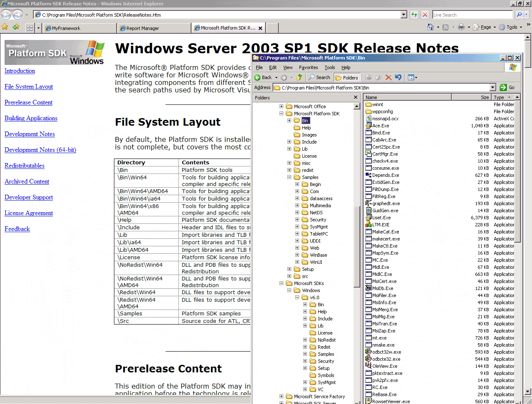Open Explorer's View menu

pos(288,67)
